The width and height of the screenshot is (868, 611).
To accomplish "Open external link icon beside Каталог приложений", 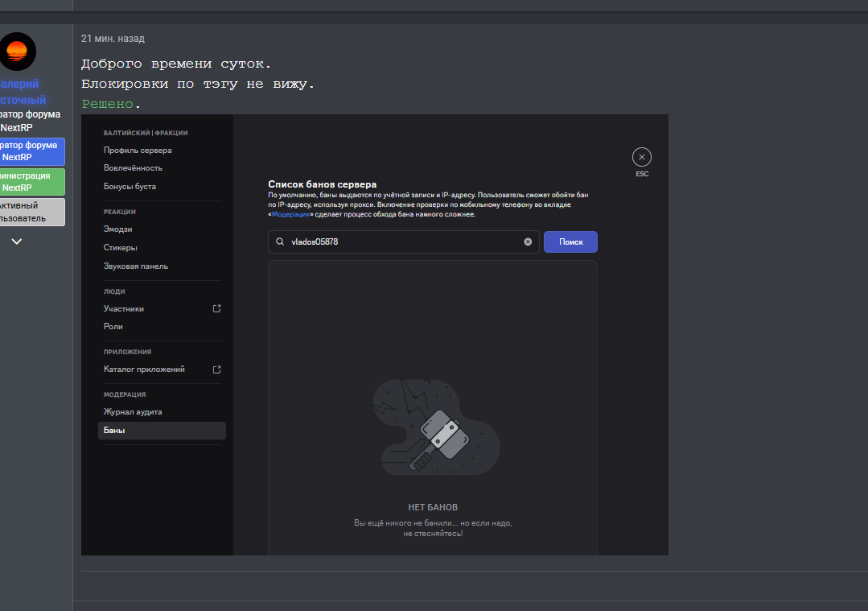I will (216, 369).
